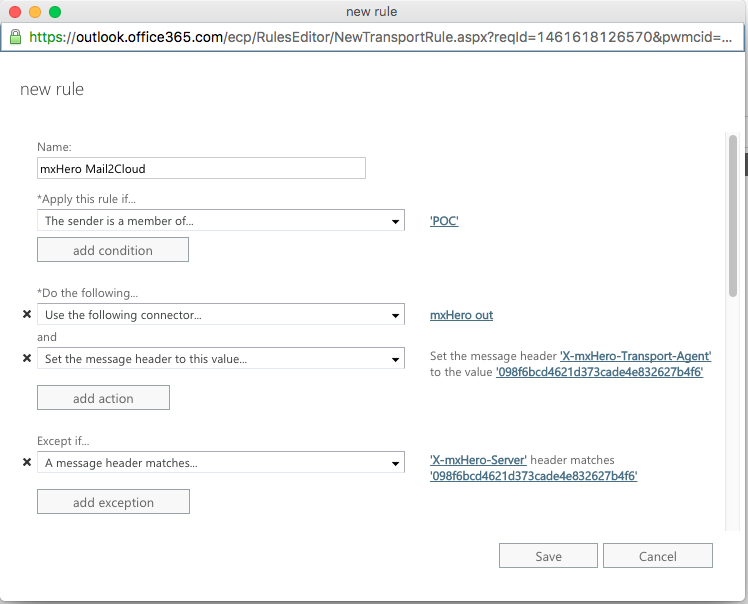Click the add action button
The height and width of the screenshot is (604, 748).
coord(104,398)
